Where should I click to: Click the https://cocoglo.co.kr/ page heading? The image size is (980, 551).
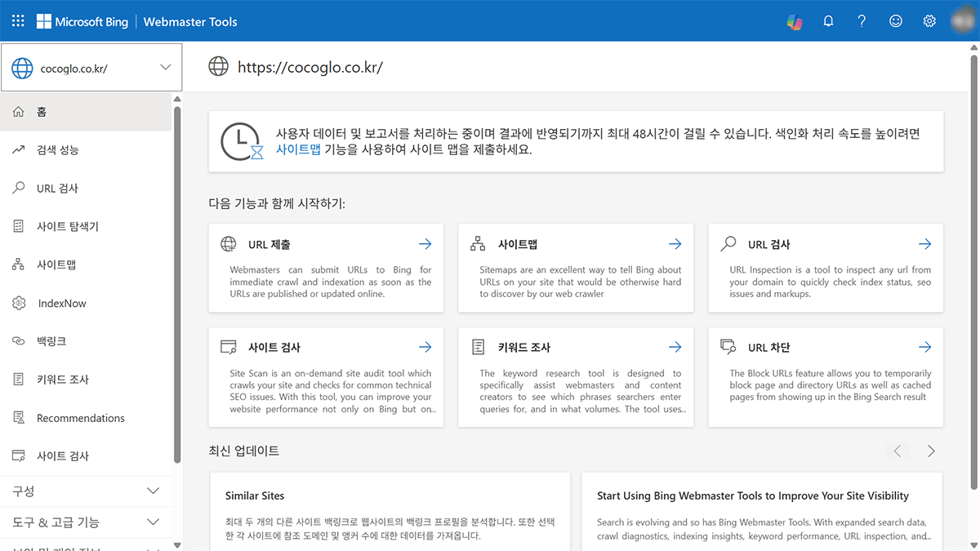(x=310, y=67)
